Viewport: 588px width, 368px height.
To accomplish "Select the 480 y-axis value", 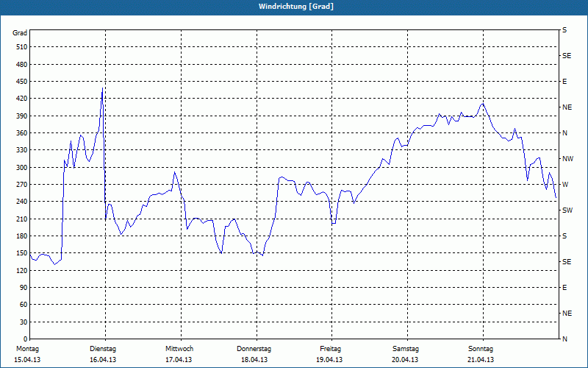I will tap(22, 65).
